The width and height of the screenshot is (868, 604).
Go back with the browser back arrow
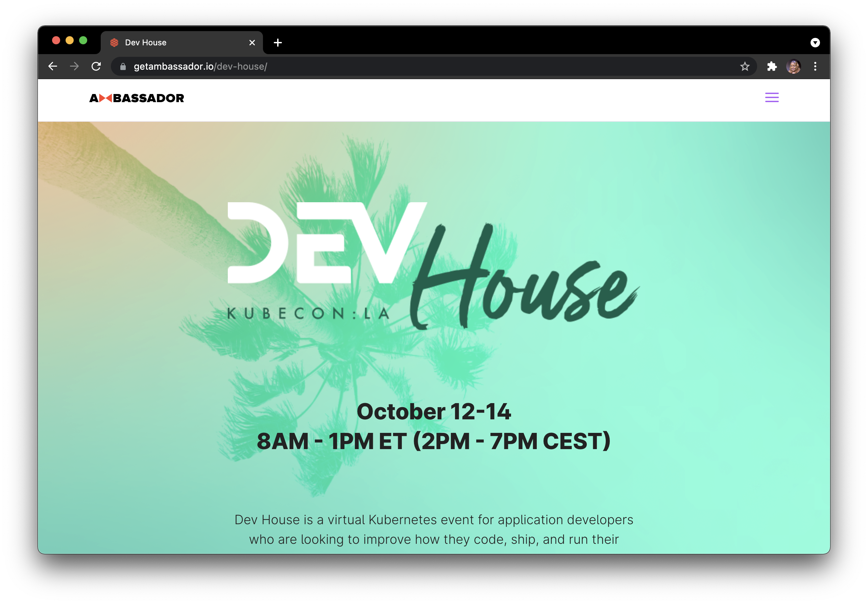pyautogui.click(x=52, y=66)
